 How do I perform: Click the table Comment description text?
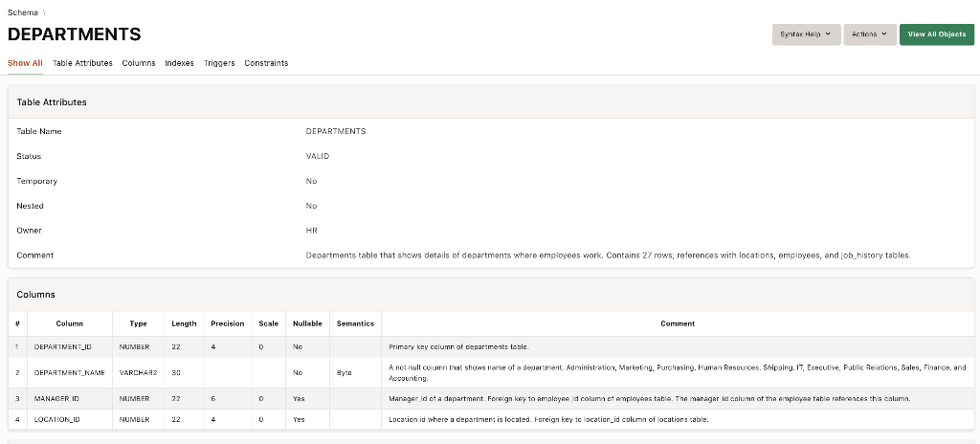pos(608,255)
